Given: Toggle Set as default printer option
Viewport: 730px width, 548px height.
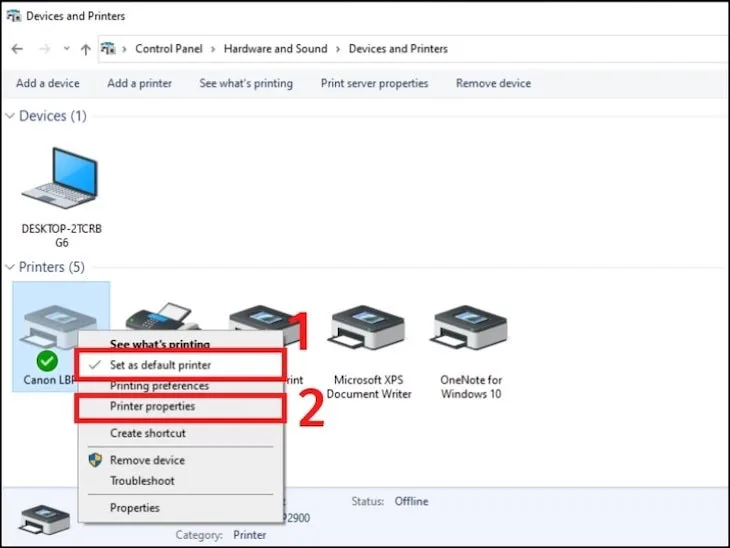Looking at the screenshot, I should [x=160, y=365].
